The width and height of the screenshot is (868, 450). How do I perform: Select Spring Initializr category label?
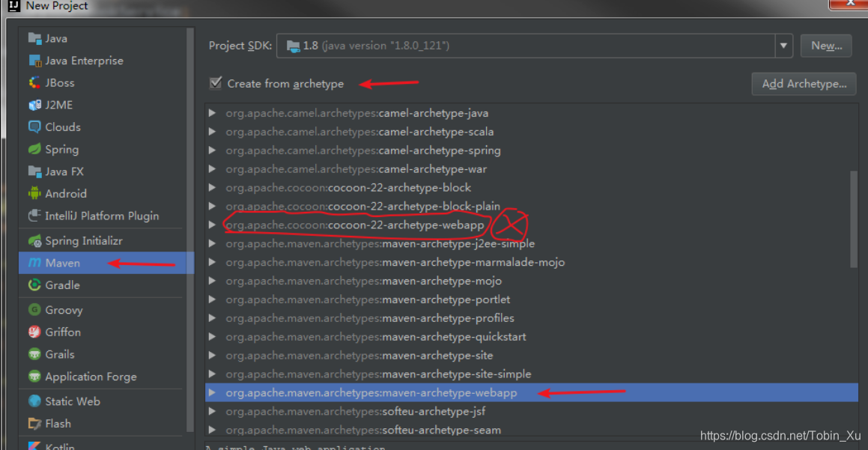(x=84, y=241)
